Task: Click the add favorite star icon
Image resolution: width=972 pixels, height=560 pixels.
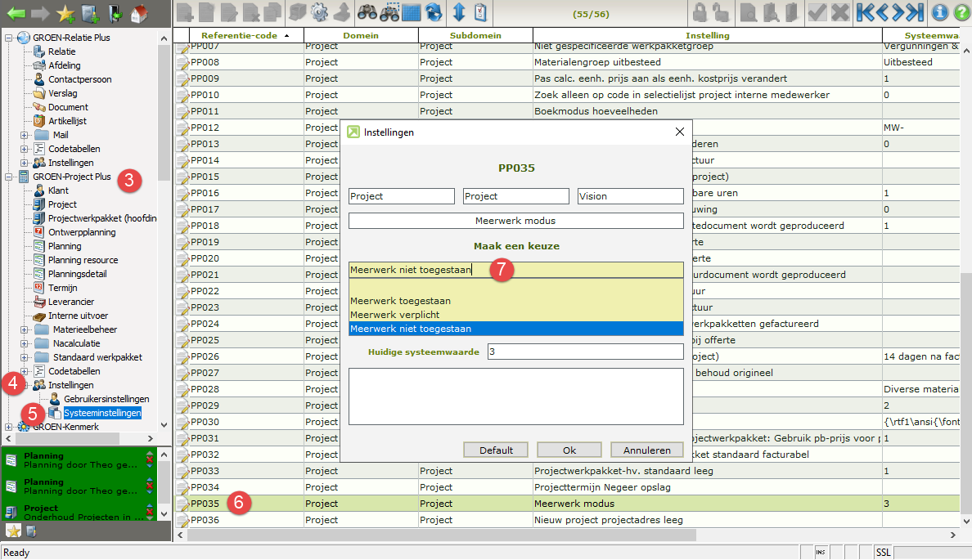Action: (x=66, y=12)
